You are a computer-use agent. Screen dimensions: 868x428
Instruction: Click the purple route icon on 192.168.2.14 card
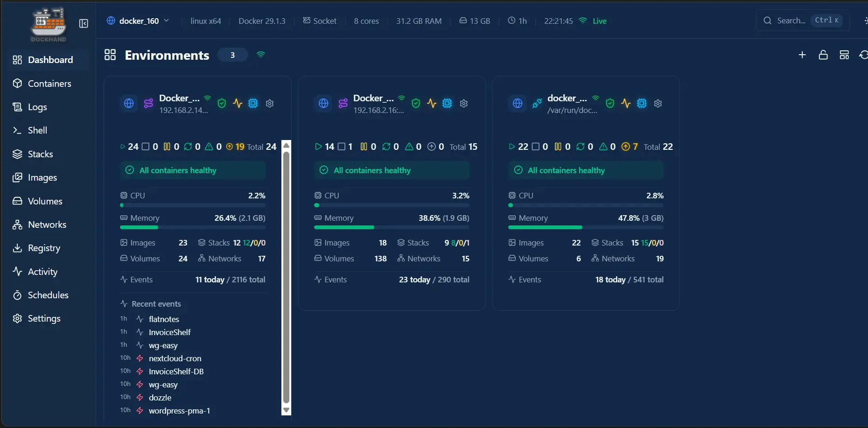point(148,103)
